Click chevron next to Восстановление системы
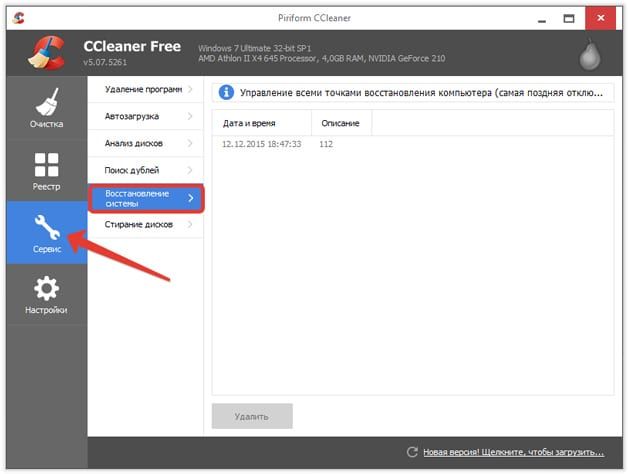 191,198
